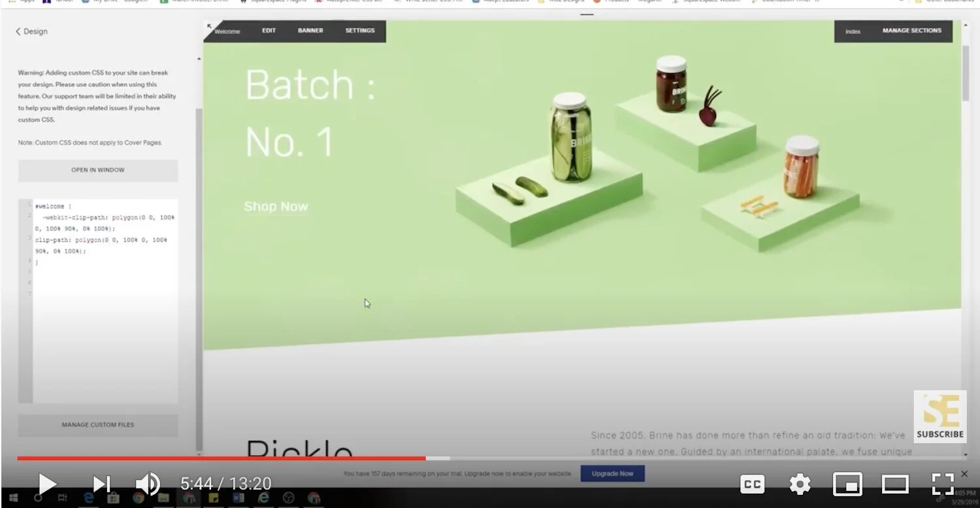Image resolution: width=980 pixels, height=508 pixels.
Task: Click the pickle jar product image
Action: point(570,137)
